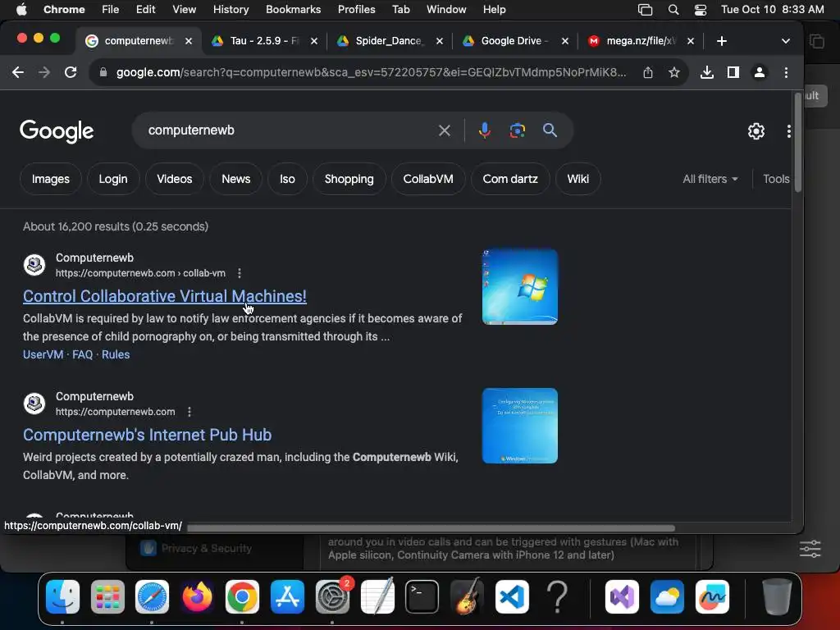This screenshot has height=630, width=840.
Task: Toggle Chrome side panel icon
Action: [733, 72]
